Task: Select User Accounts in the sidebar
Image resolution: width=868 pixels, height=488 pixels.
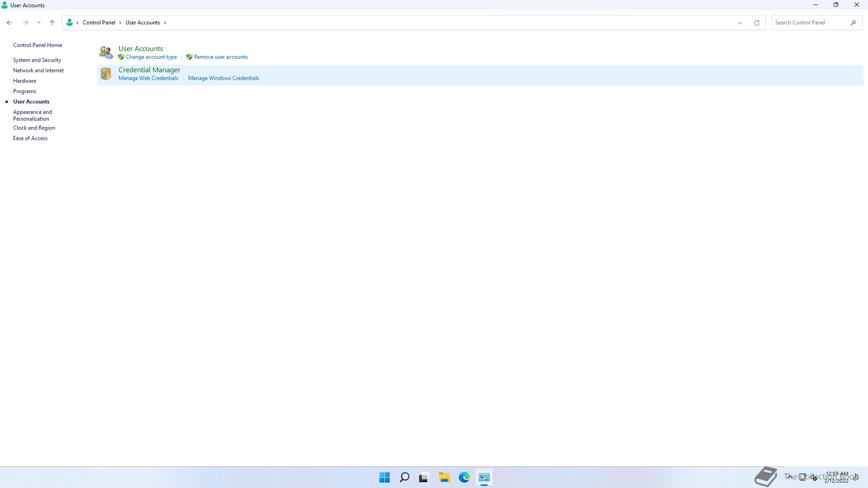Action: pyautogui.click(x=31, y=102)
